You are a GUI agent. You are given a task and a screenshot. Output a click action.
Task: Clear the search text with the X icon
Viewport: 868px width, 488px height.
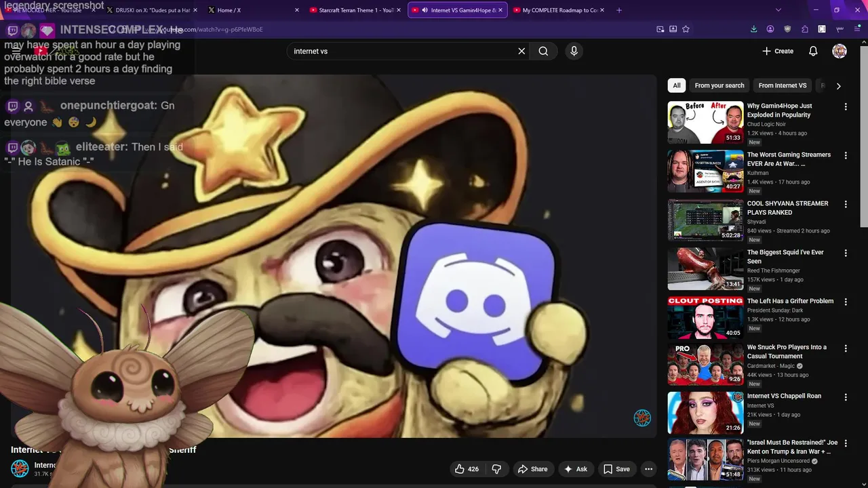point(521,51)
